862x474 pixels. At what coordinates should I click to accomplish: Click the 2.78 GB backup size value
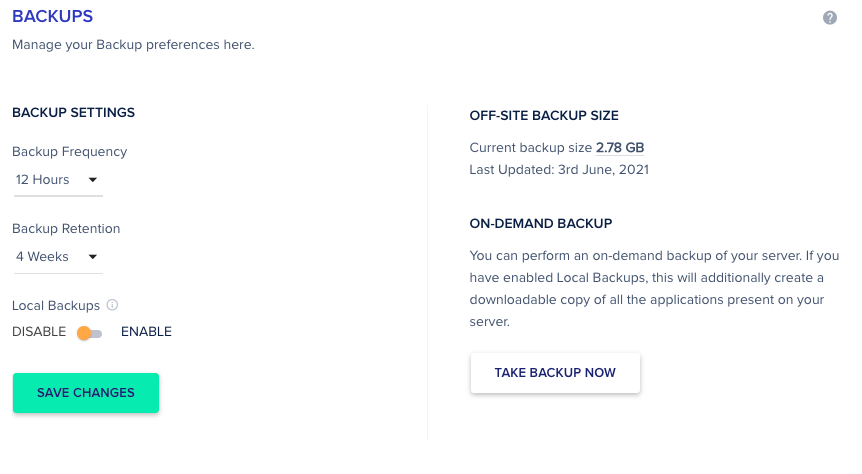[620, 148]
